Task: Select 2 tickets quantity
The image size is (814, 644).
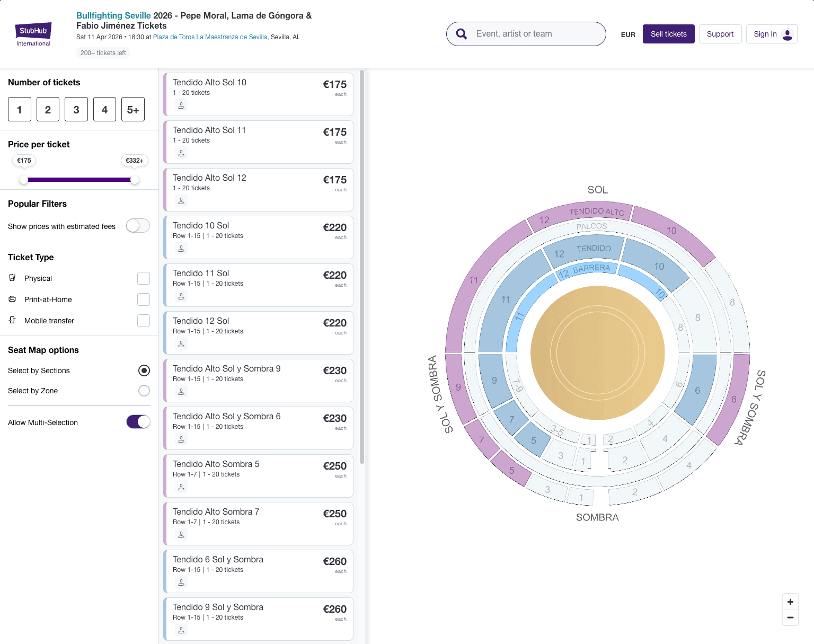Action: tap(48, 109)
